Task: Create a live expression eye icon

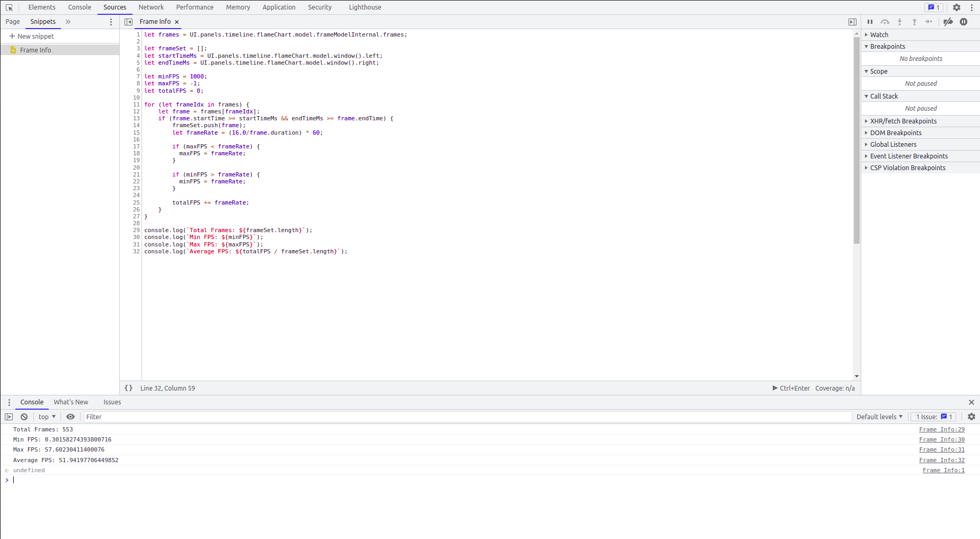Action: tap(70, 417)
